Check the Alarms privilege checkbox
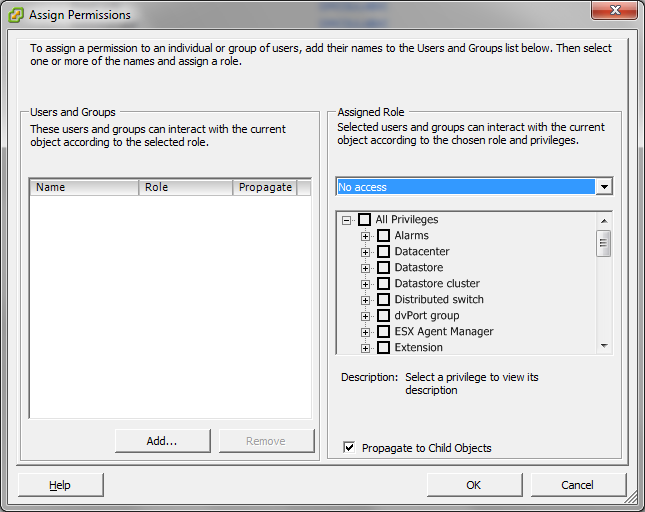The width and height of the screenshot is (645, 512). tap(383, 236)
